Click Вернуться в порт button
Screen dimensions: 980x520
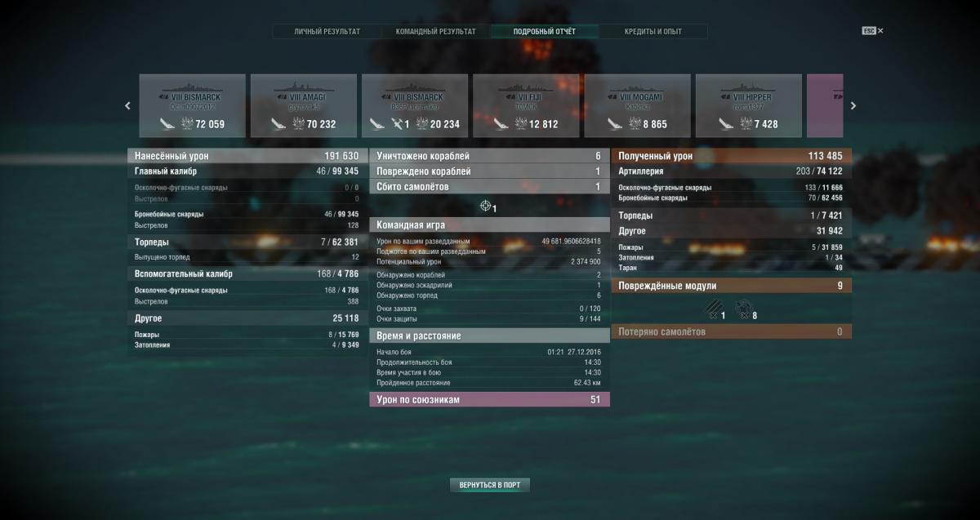click(x=490, y=485)
